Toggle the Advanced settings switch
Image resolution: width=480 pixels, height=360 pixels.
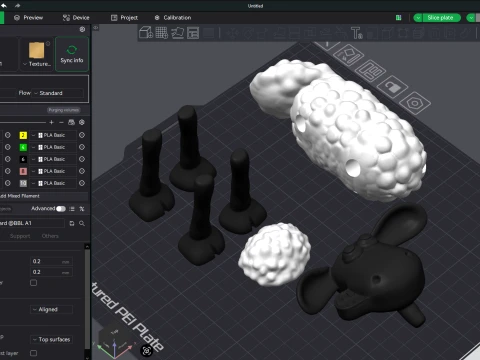click(x=61, y=209)
